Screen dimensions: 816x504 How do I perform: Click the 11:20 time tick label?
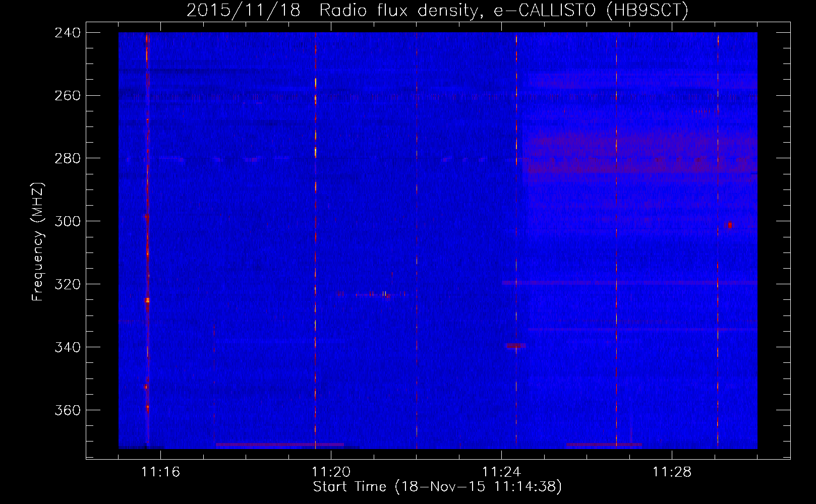tap(331, 472)
